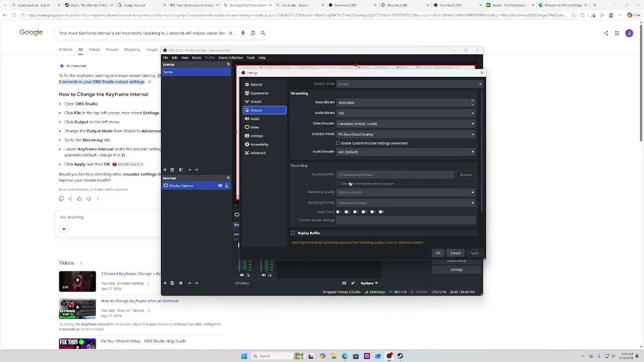Open OBS View menu
644x362 pixels.
pyautogui.click(x=185, y=58)
